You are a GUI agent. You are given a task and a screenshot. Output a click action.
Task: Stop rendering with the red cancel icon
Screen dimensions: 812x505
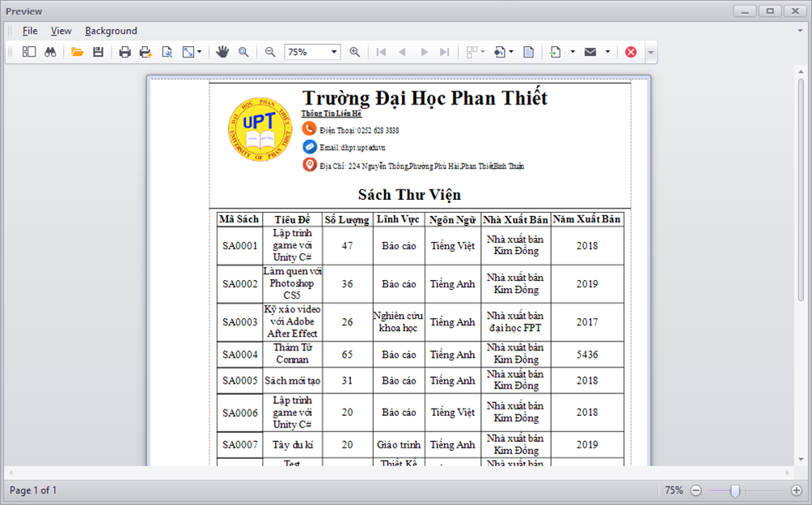tap(631, 51)
